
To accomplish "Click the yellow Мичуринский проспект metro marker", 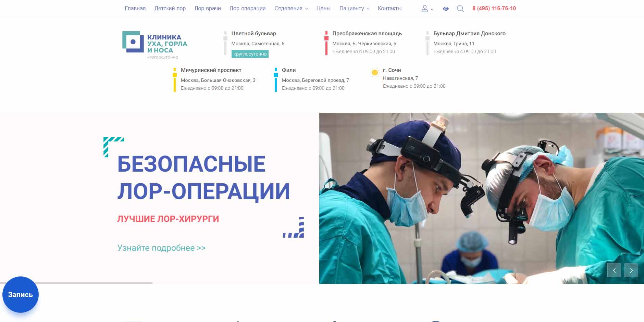I will (x=174, y=79).
